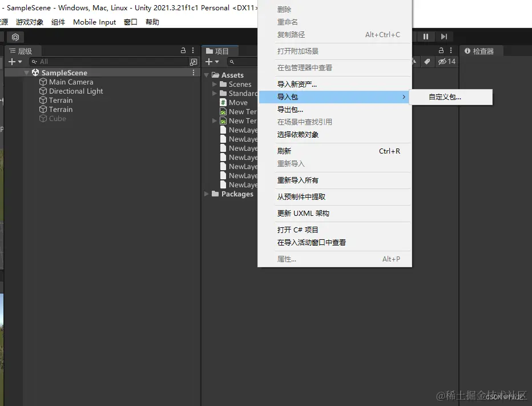The height and width of the screenshot is (406, 532).
Task: Click the search-by-type icon in the Hierarchy
Action: pos(194,62)
